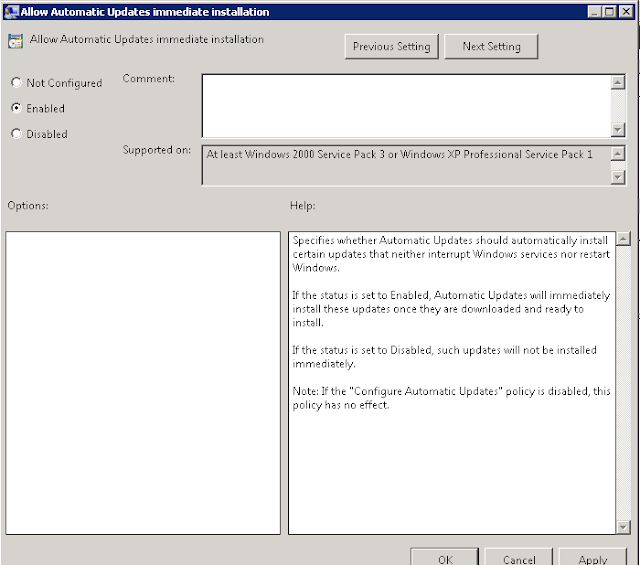
Task: Click the Comment box scroll down arrow
Action: click(618, 130)
